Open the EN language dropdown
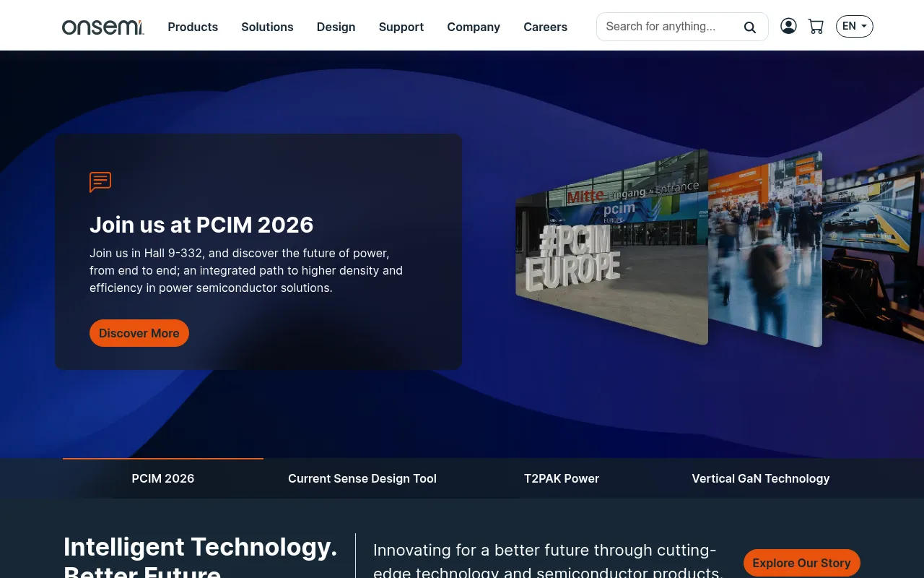This screenshot has height=578, width=924. (x=855, y=27)
